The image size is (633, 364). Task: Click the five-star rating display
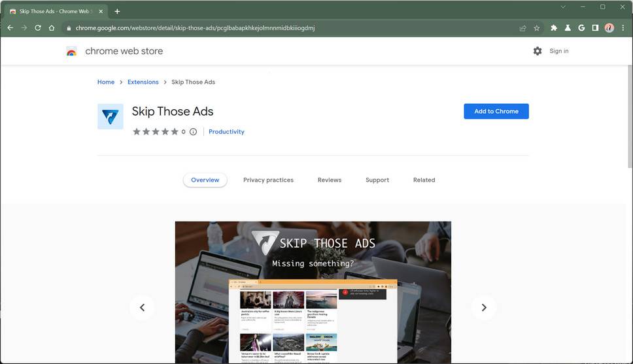pos(156,131)
